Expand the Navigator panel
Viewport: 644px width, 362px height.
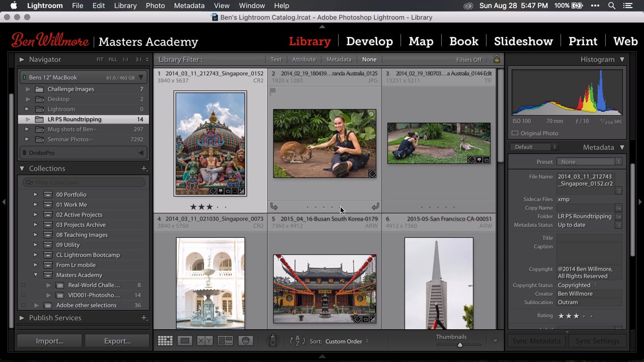click(22, 59)
